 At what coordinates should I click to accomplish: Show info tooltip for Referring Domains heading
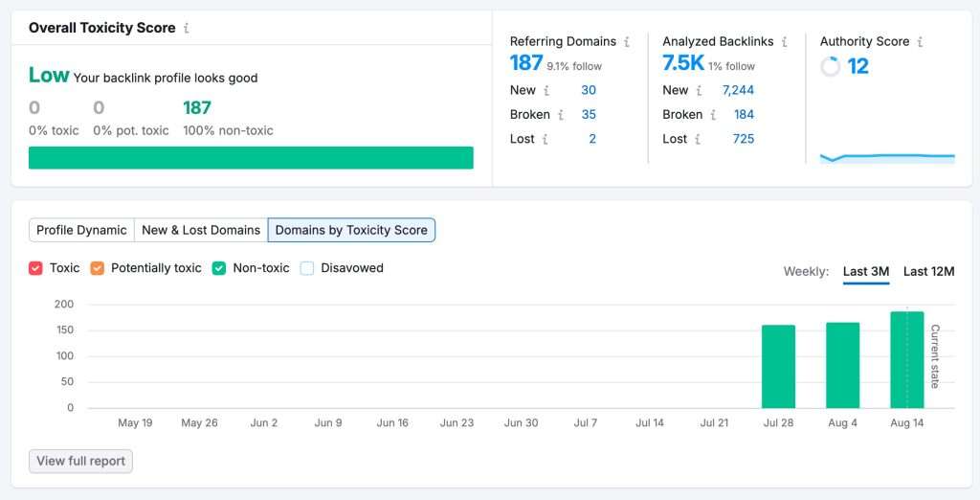[626, 42]
